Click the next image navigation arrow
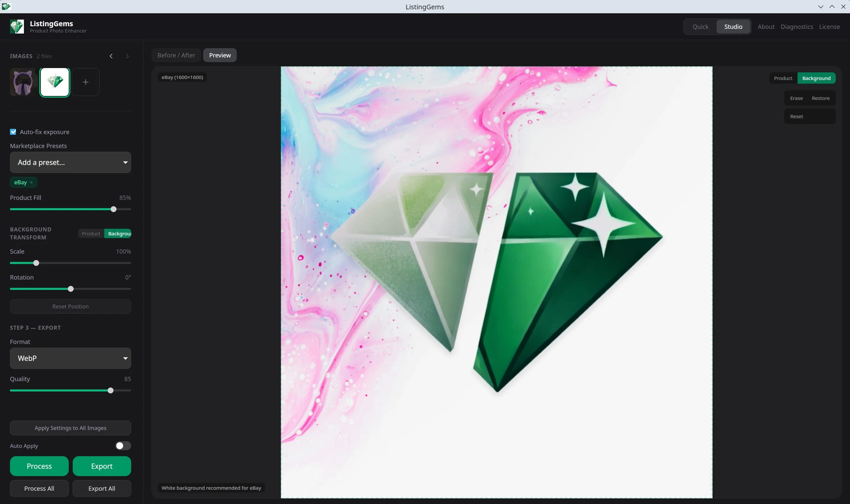Viewport: 850px width, 504px height. tap(127, 56)
